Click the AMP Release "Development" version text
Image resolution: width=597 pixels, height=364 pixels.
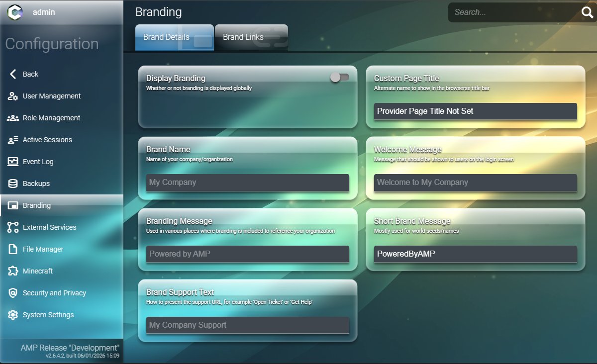pyautogui.click(x=70, y=348)
